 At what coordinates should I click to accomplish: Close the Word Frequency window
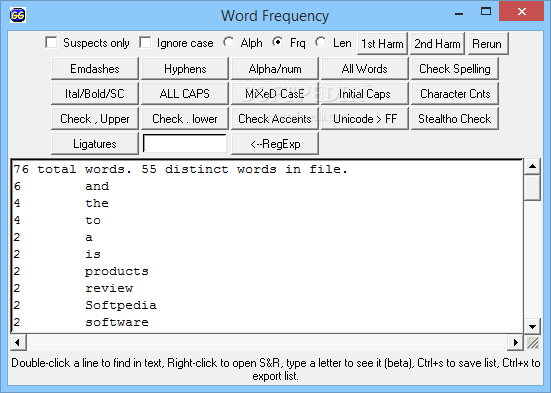[x=522, y=12]
